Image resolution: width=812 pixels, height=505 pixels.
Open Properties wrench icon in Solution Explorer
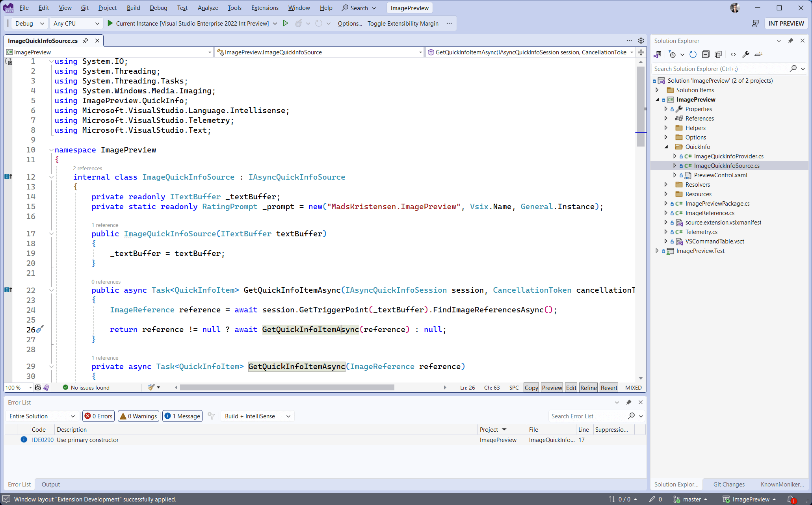click(745, 54)
